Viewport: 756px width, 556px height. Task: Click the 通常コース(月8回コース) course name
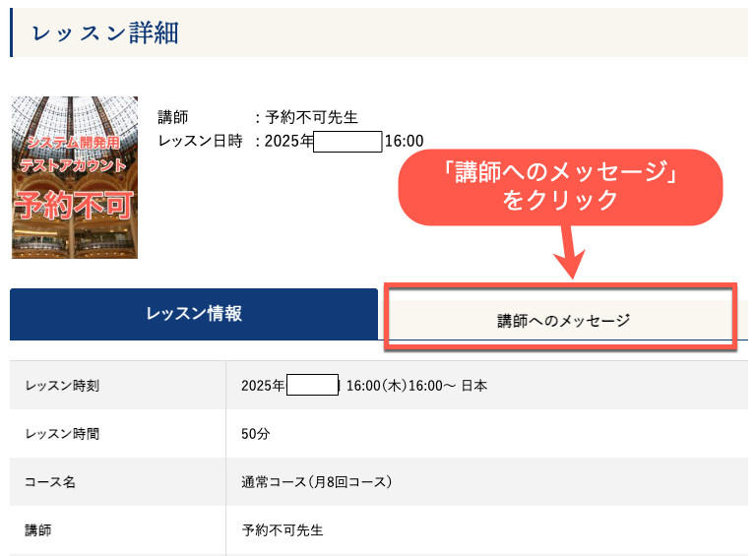[x=317, y=482]
